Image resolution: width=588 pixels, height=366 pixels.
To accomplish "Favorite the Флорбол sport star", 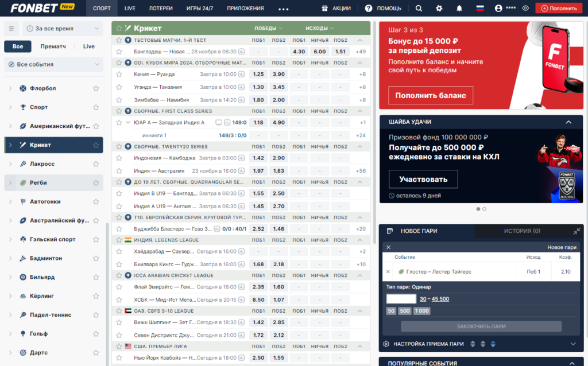I will point(96,88).
